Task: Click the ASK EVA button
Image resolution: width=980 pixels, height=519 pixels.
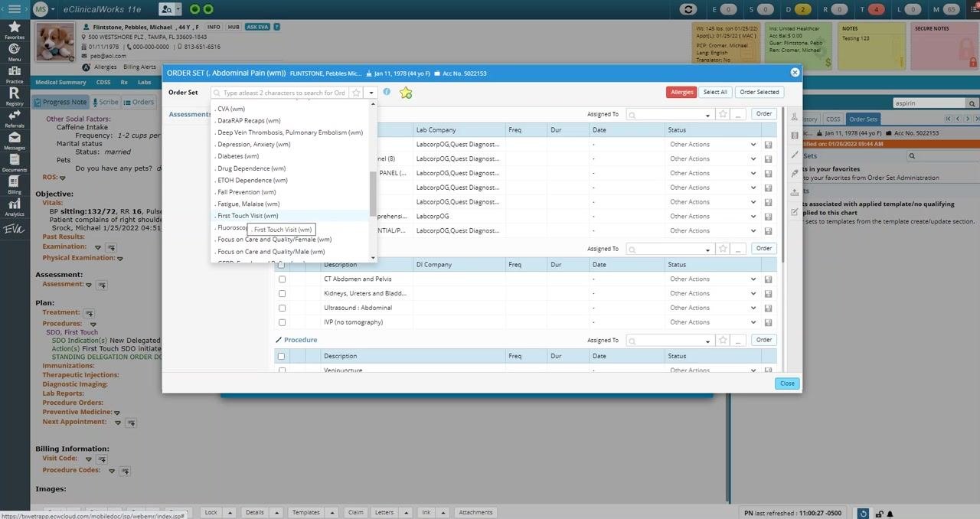Action: 258,27
